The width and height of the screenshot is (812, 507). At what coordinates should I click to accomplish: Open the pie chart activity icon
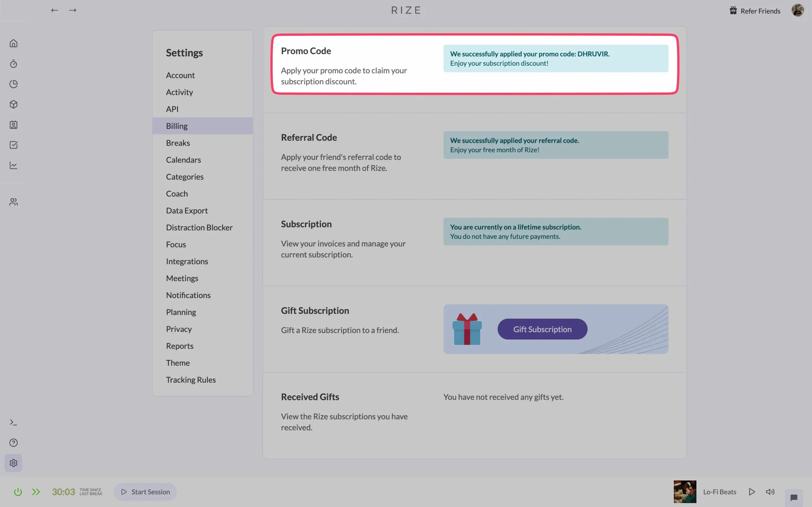click(x=13, y=84)
